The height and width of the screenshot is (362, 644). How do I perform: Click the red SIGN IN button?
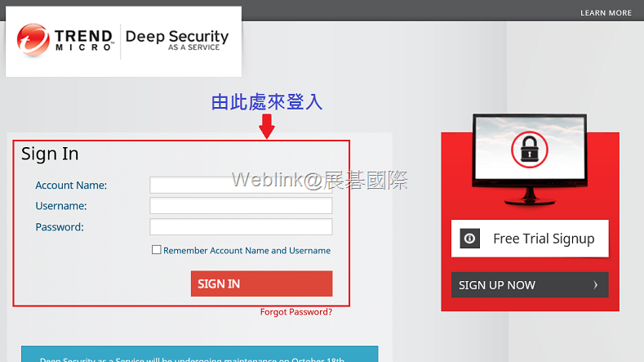(x=262, y=284)
